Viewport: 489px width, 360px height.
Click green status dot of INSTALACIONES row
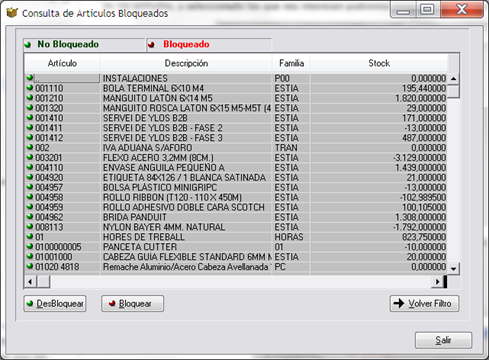click(30, 78)
